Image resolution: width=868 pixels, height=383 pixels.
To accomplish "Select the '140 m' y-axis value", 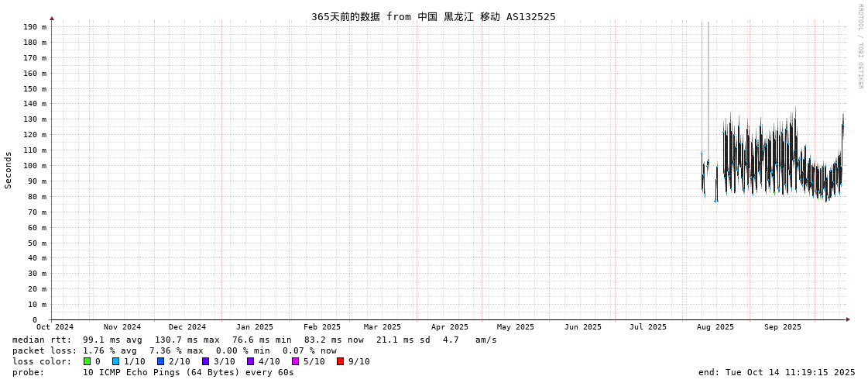I will click(35, 104).
